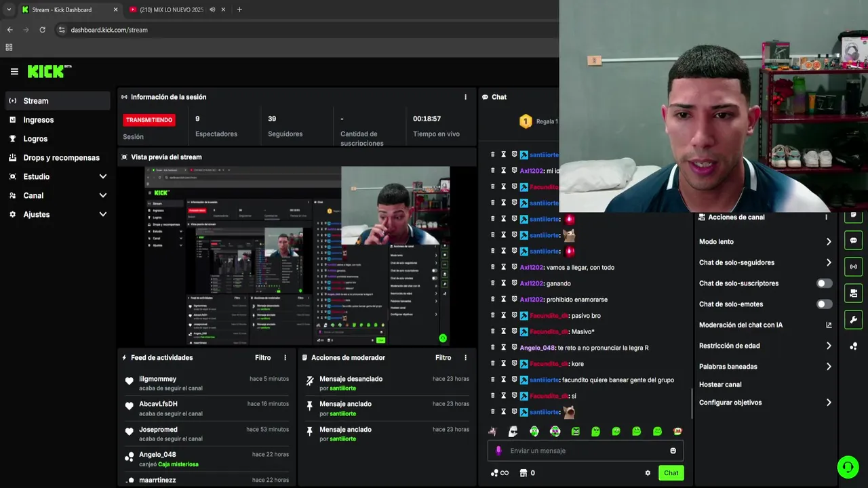Delete the 'pasivo bro' chat message

point(493,316)
